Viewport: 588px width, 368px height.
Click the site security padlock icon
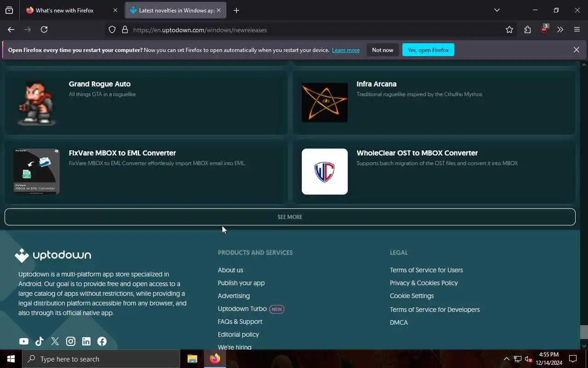[124, 30]
